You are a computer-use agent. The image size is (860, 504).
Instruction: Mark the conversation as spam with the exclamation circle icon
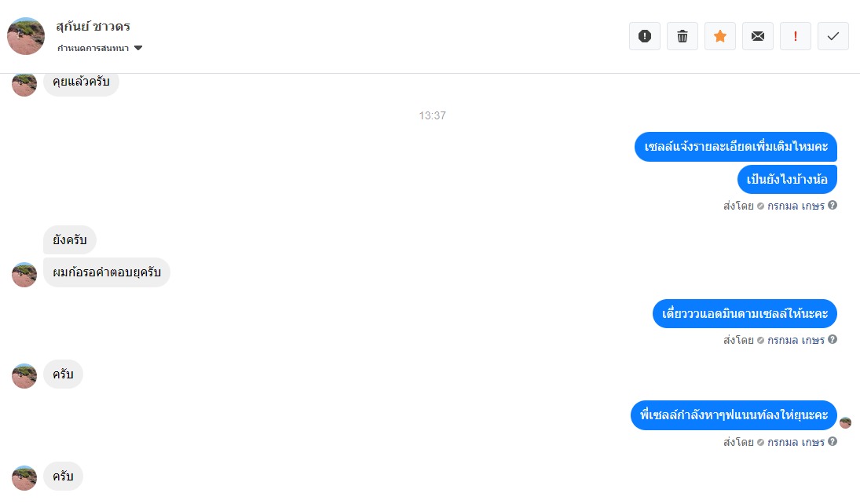(645, 36)
